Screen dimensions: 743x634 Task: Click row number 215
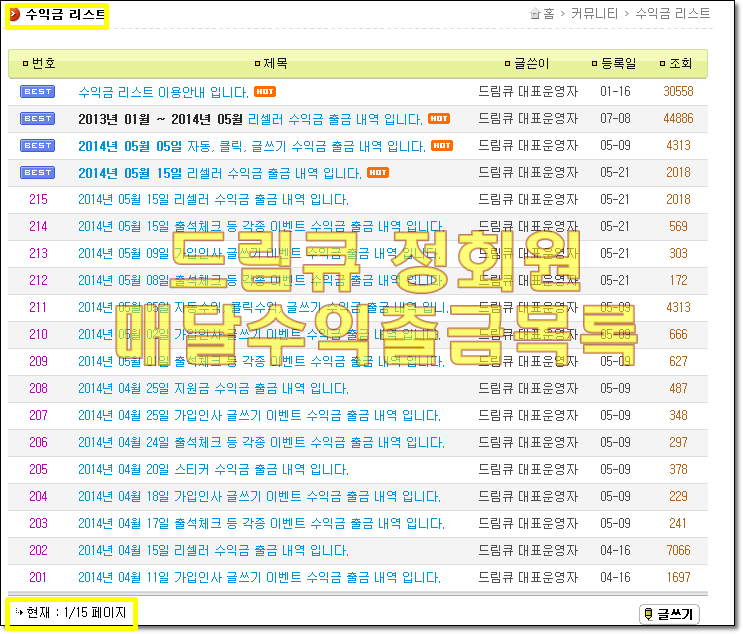pos(38,199)
